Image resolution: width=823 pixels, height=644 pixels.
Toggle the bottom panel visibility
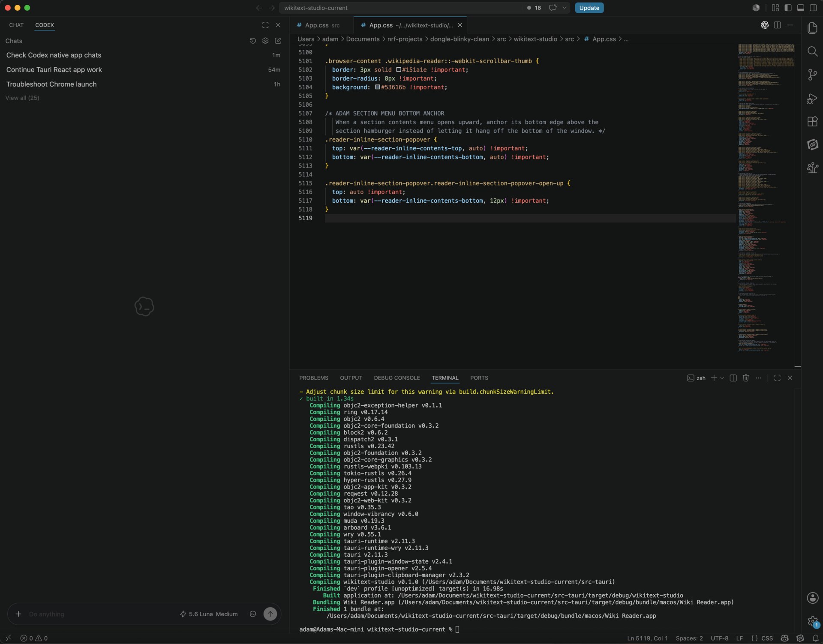800,8
